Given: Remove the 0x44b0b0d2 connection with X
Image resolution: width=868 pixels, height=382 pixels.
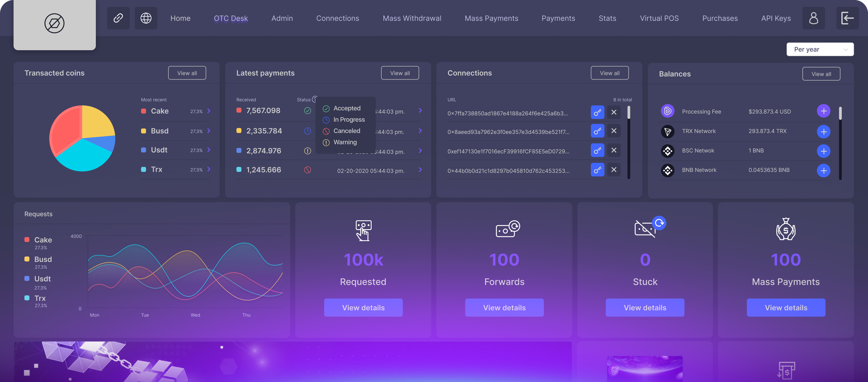Looking at the screenshot, I should click(x=614, y=170).
